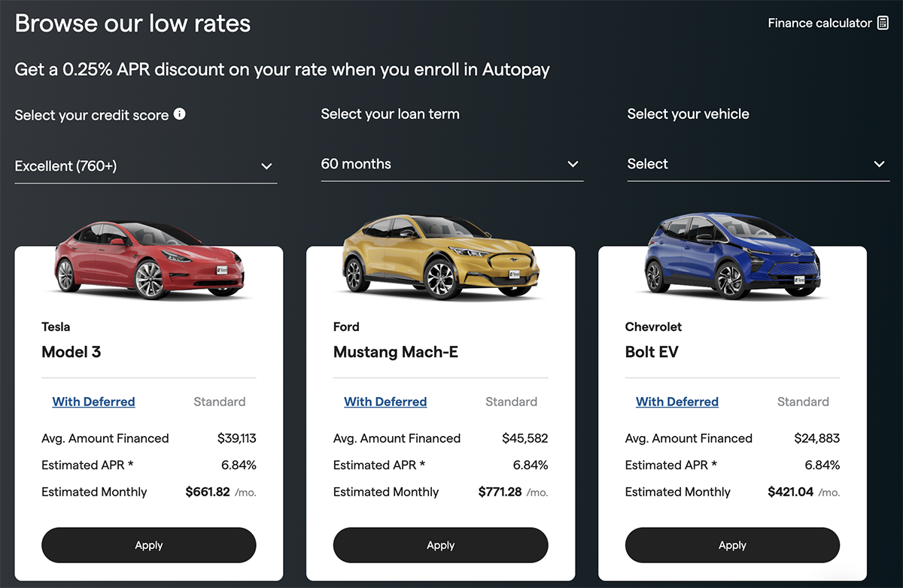
Task: Select With Deferred on Tesla Model 3 card
Action: pyautogui.click(x=94, y=402)
